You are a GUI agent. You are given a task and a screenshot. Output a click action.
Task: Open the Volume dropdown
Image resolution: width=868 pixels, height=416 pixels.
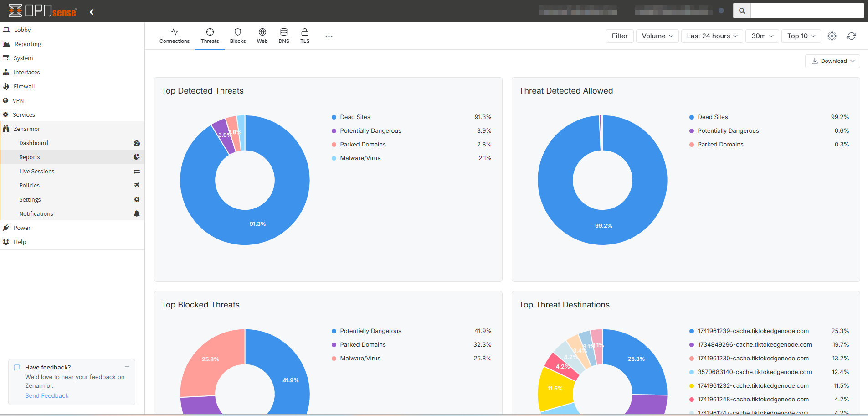pos(657,36)
